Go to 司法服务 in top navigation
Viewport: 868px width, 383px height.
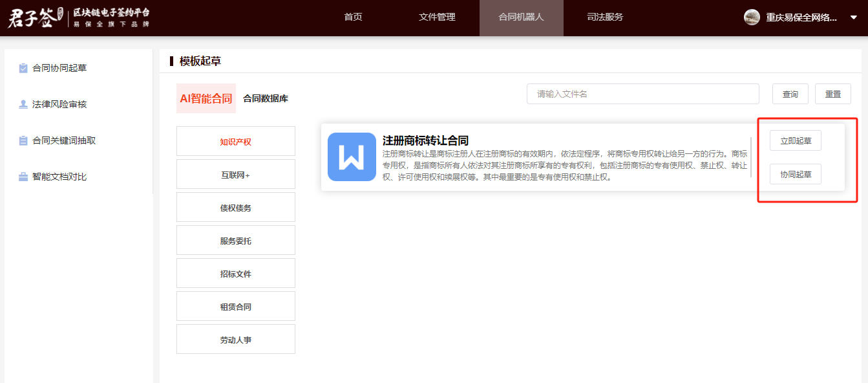point(605,17)
